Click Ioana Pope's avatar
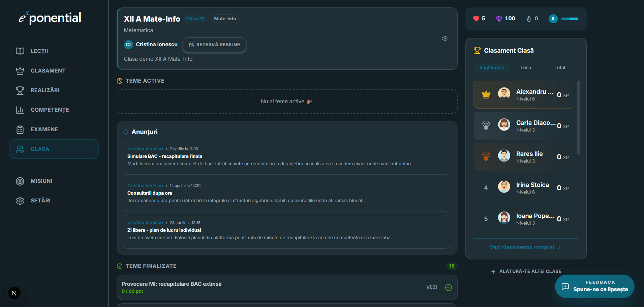 coord(504,218)
